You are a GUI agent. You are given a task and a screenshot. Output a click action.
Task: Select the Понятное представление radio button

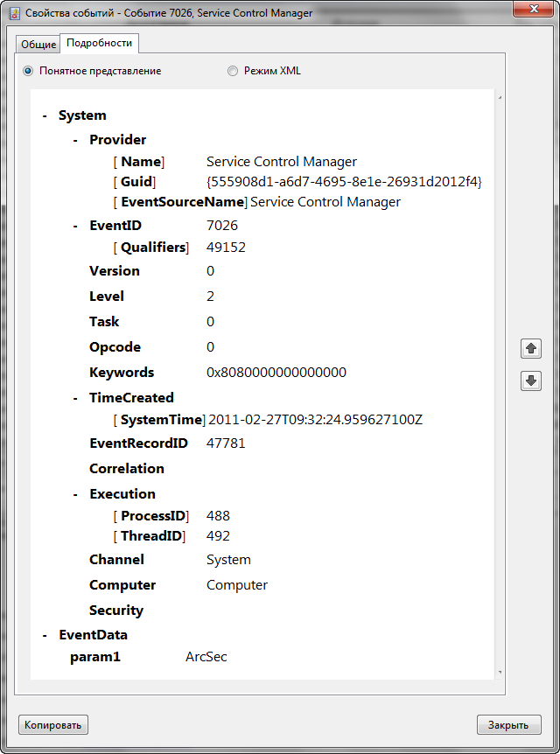[29, 71]
